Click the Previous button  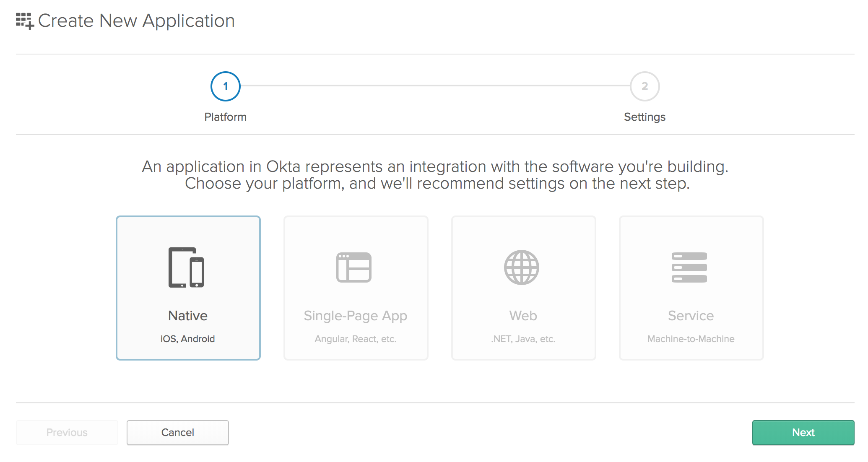67,433
